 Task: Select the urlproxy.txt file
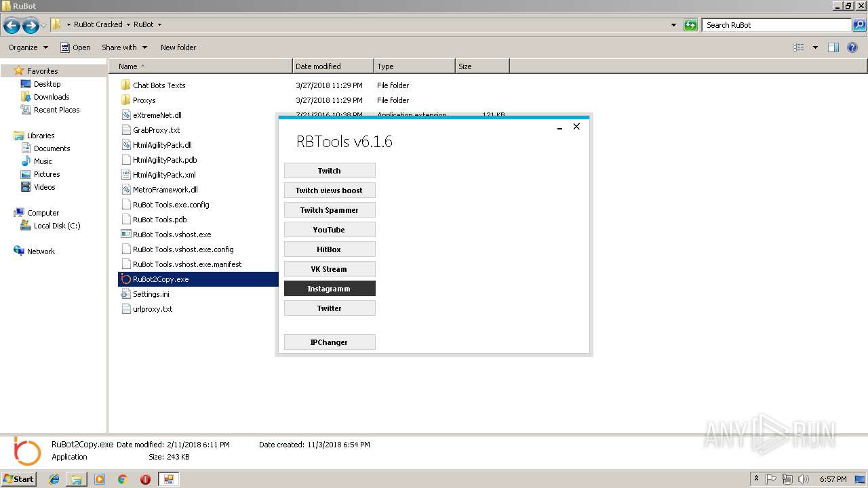click(x=153, y=309)
